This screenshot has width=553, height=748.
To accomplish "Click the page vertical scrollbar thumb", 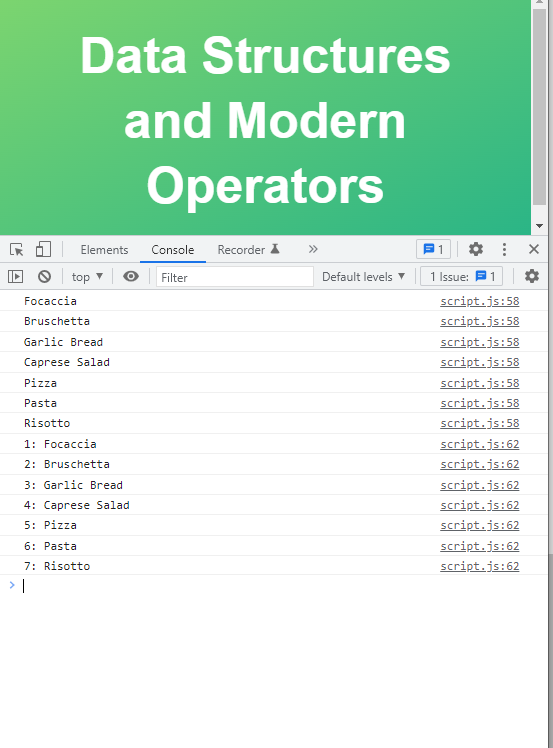I will tap(539, 106).
